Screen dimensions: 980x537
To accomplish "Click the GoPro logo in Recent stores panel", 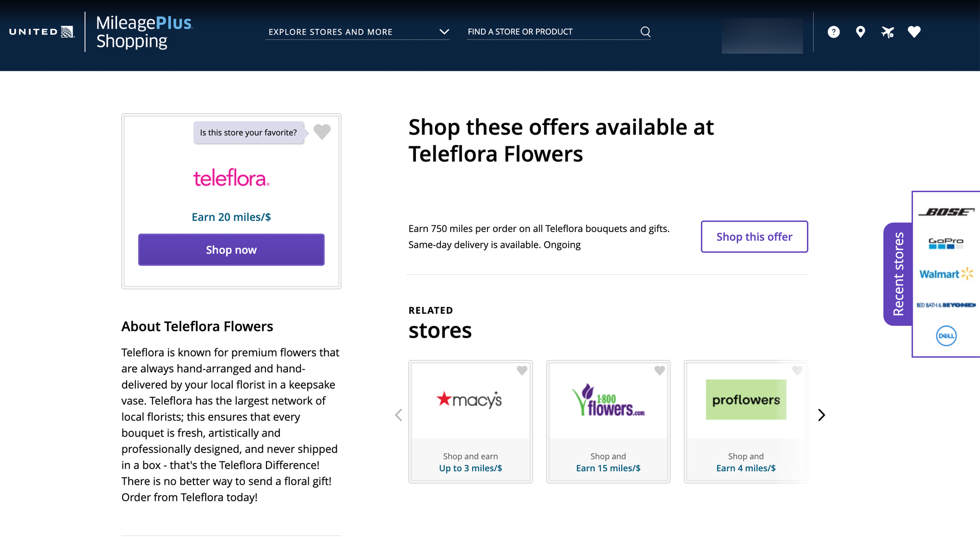I will (946, 243).
